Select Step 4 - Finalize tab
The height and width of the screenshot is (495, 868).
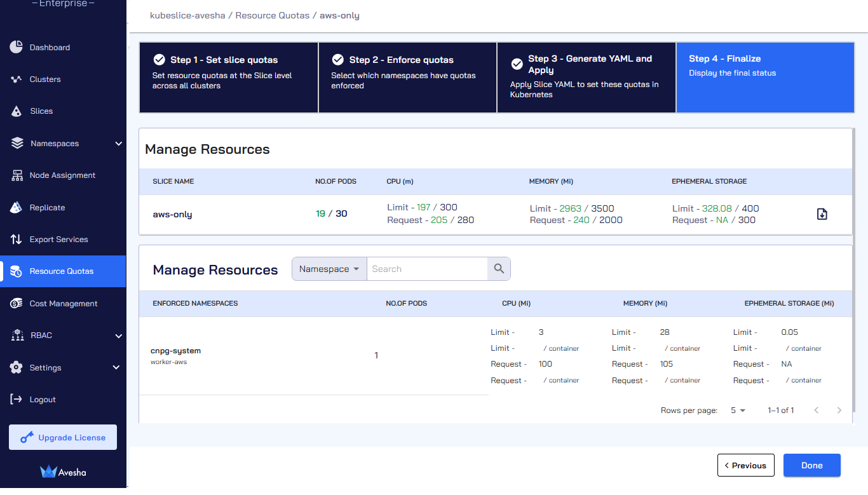coord(765,78)
